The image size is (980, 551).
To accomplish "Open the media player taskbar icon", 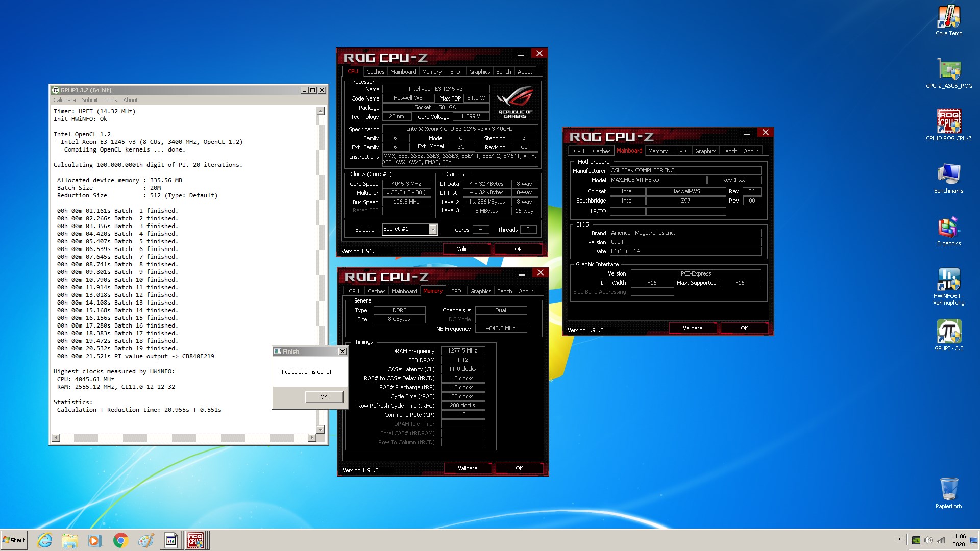I will [x=94, y=540].
